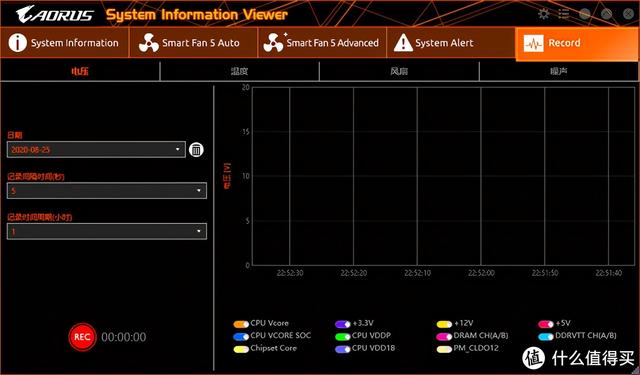Click the 22:52:30 time axis label
This screenshot has height=375, width=640.
coord(290,273)
